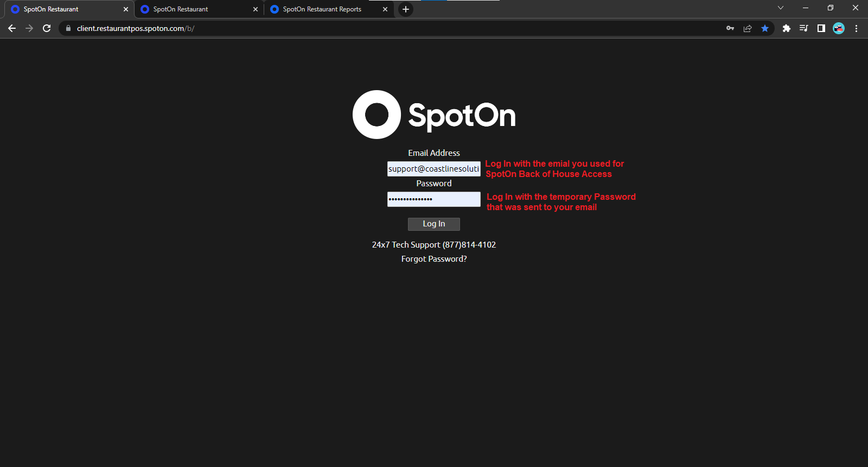Open the Chrome profile avatar
This screenshot has width=868, height=467.
click(x=839, y=28)
